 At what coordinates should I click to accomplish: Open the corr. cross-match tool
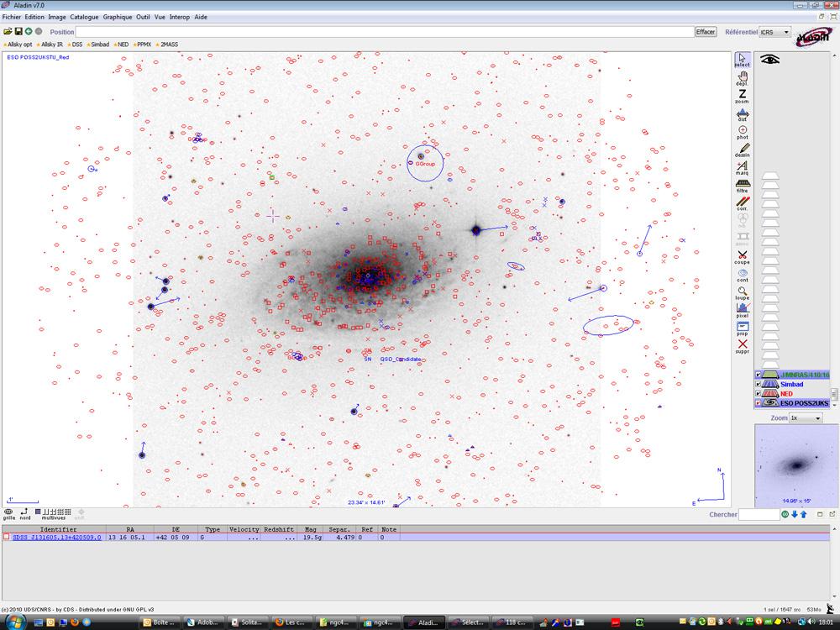742,203
